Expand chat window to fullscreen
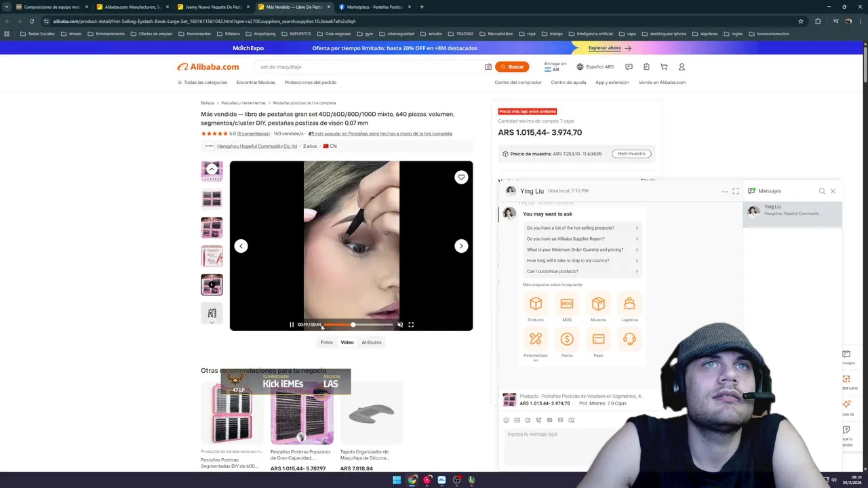This screenshot has width=868, height=488. pyautogui.click(x=736, y=191)
